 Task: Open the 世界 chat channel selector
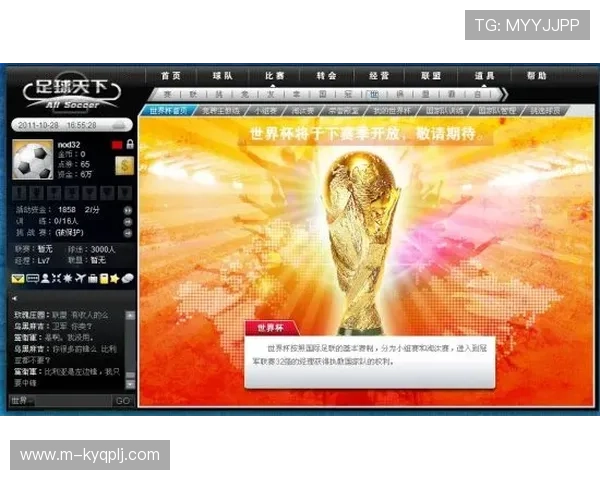[22, 401]
